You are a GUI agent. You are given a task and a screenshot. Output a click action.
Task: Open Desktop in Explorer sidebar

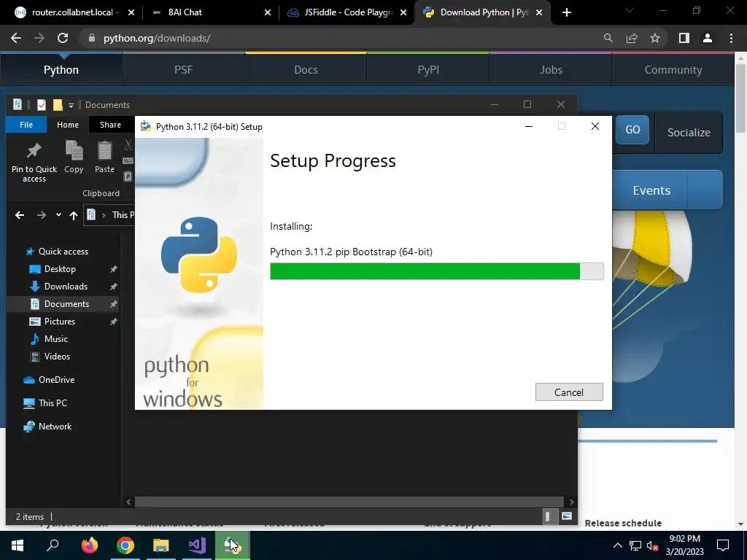click(60, 269)
